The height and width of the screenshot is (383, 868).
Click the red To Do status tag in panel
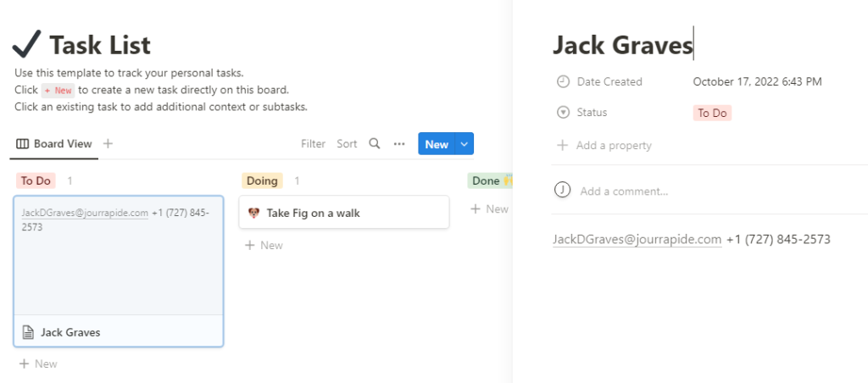(712, 113)
